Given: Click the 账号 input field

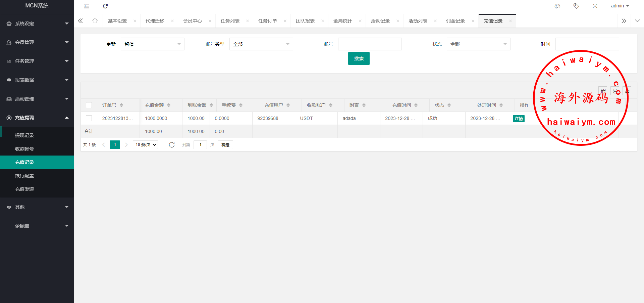Looking at the screenshot, I should [370, 44].
